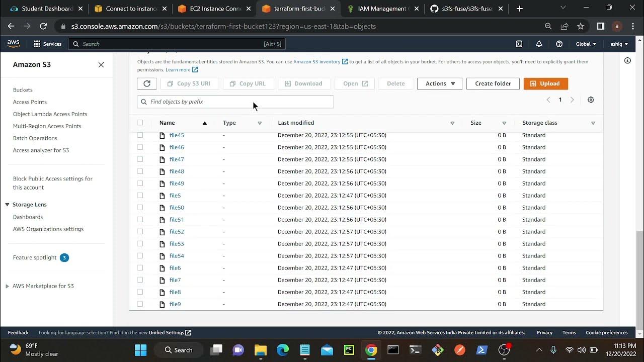
Task: Tick checkbox for file53
Action: pos(140,244)
